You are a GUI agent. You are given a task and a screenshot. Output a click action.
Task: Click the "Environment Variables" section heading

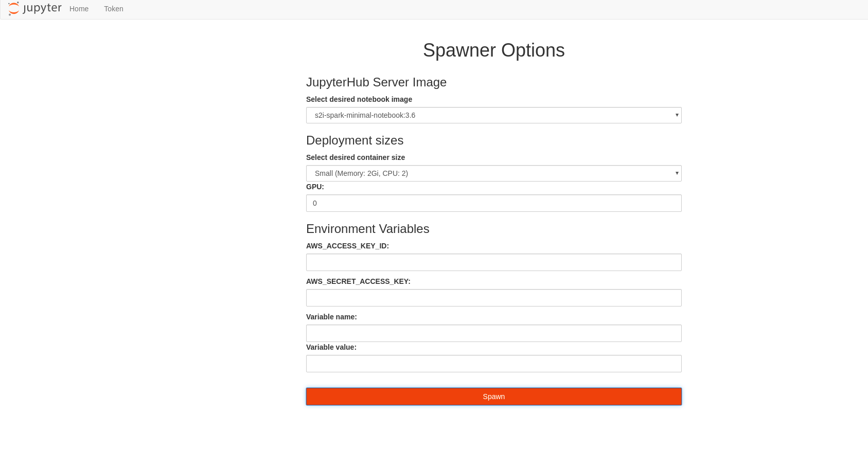click(x=367, y=229)
